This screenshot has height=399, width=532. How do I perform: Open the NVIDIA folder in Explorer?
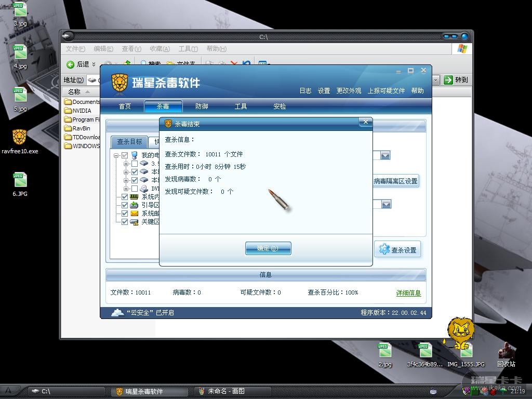coord(78,111)
